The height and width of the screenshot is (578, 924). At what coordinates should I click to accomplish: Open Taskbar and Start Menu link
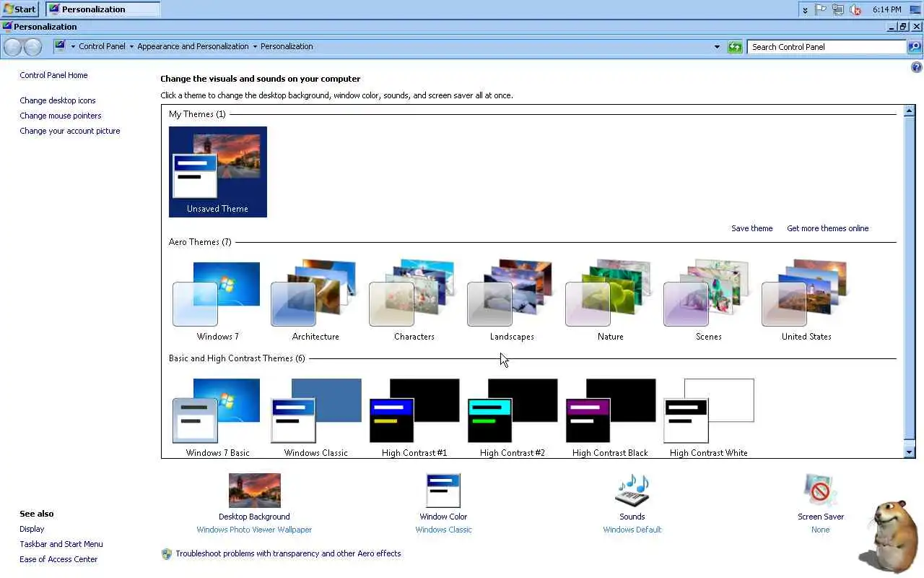(x=61, y=544)
